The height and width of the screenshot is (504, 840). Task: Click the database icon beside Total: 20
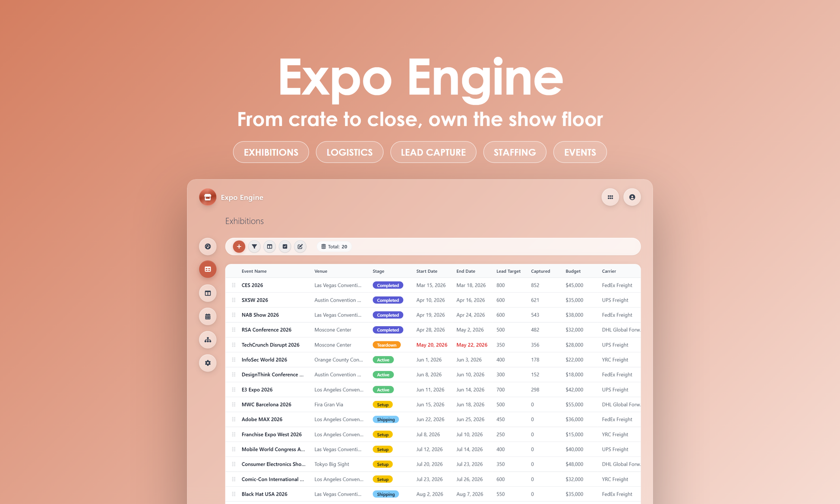[323, 246]
